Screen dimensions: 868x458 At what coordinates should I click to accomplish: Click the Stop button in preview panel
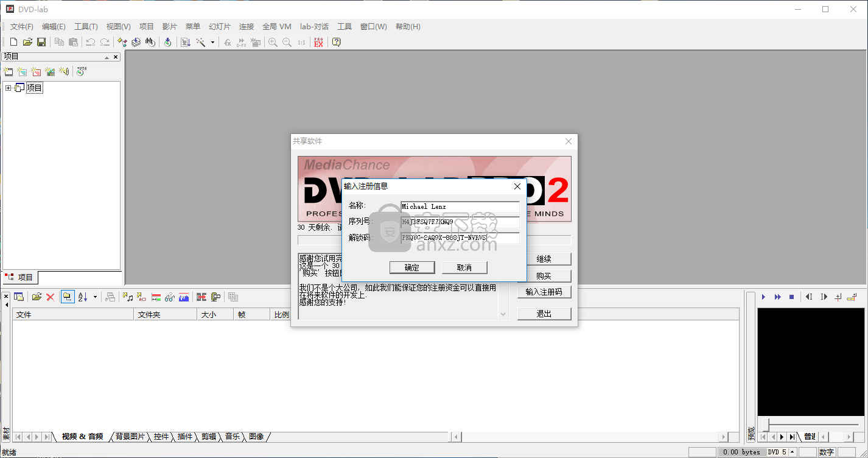(791, 297)
